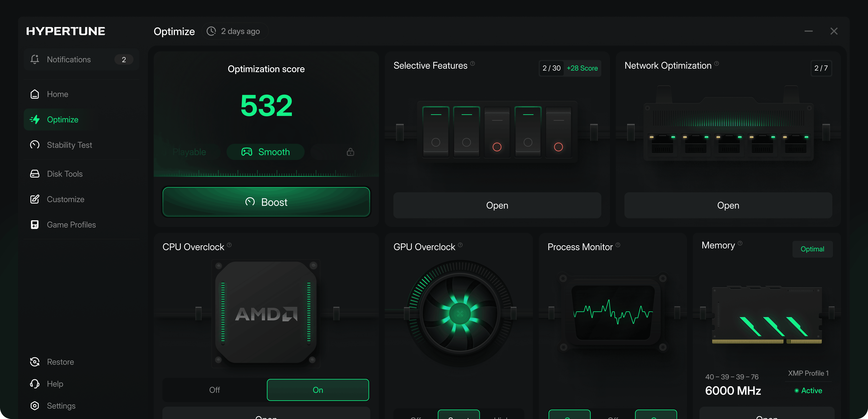Open the Customize section
Viewport: 868px width, 419px height.
pos(81,199)
